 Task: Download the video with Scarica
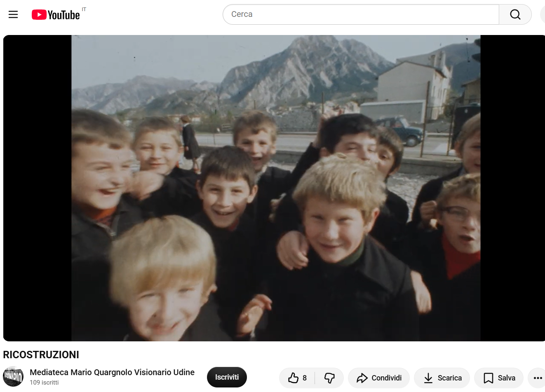(442, 378)
